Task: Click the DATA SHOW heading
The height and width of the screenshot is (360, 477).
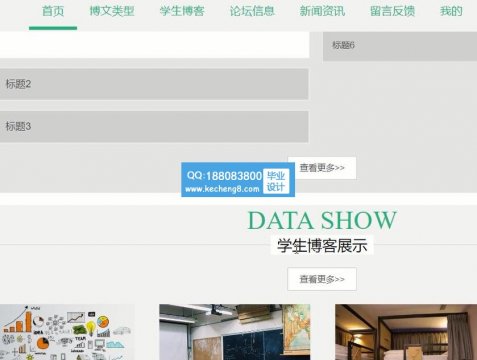Action: pyautogui.click(x=322, y=220)
